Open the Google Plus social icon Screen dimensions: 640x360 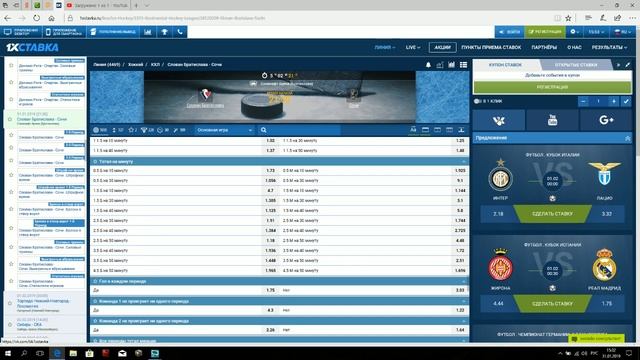606,120
